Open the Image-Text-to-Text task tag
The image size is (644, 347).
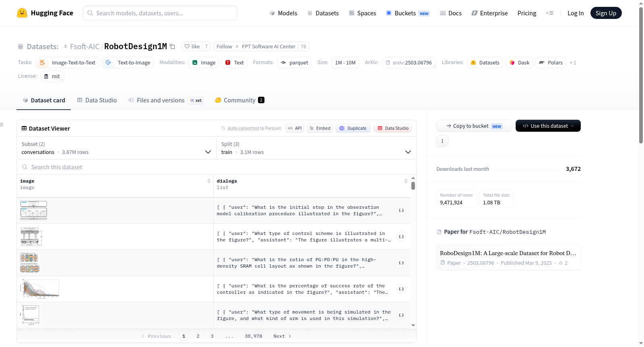tap(67, 62)
